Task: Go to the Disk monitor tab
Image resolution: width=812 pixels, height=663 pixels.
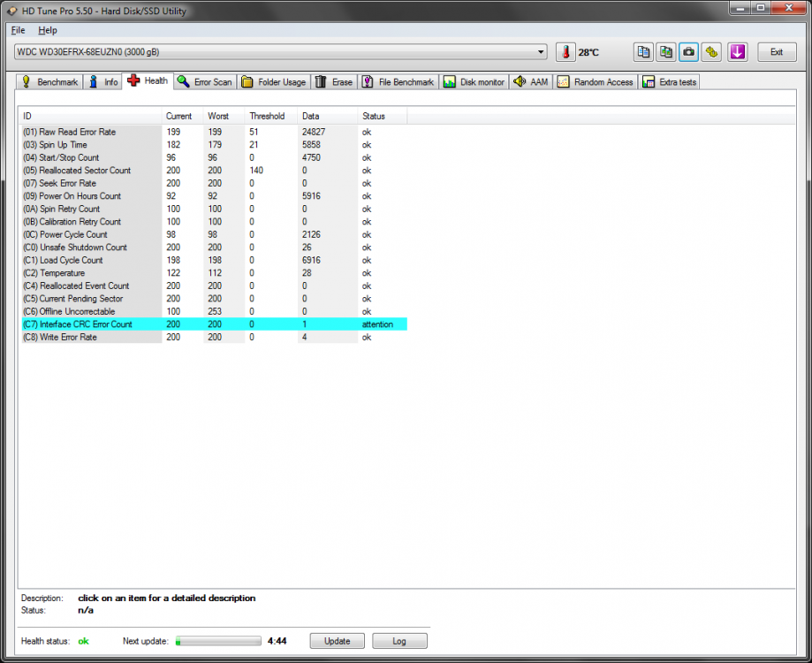Action: [474, 82]
